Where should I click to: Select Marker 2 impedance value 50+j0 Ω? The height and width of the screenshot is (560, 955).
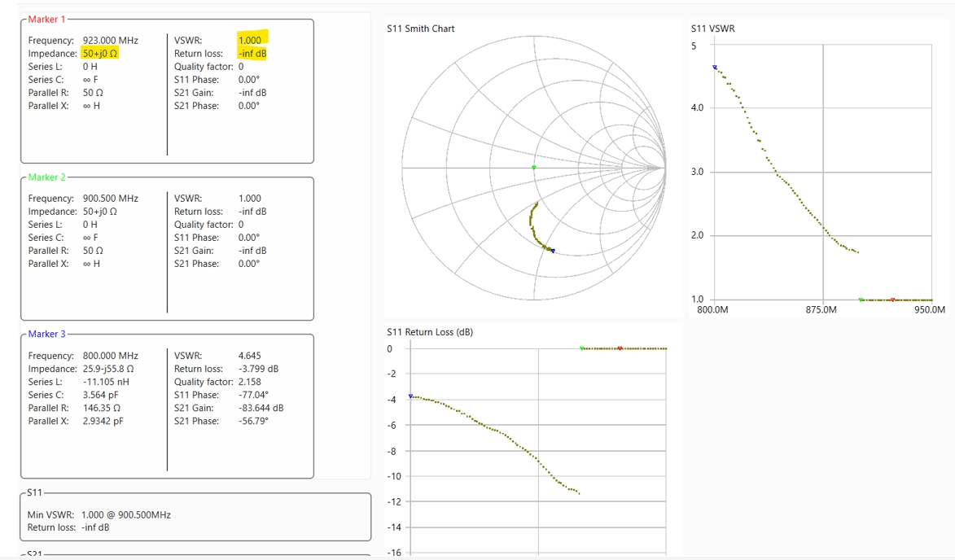tap(100, 211)
